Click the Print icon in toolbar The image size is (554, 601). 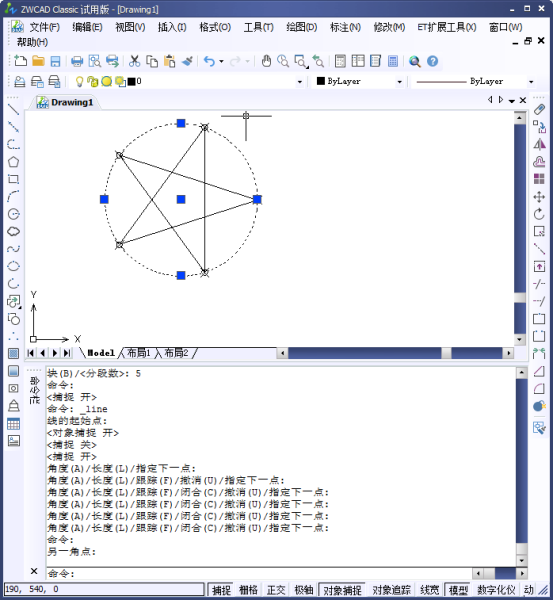click(x=77, y=61)
